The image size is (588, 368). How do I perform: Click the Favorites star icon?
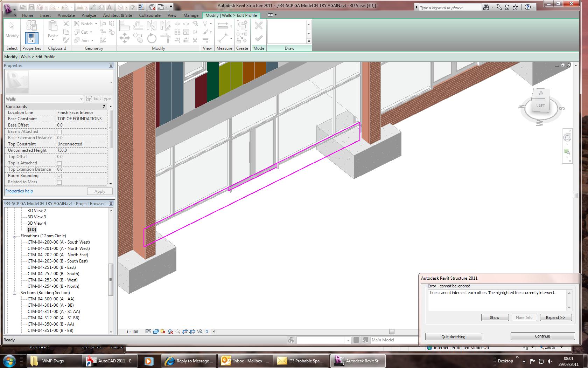[x=516, y=7]
